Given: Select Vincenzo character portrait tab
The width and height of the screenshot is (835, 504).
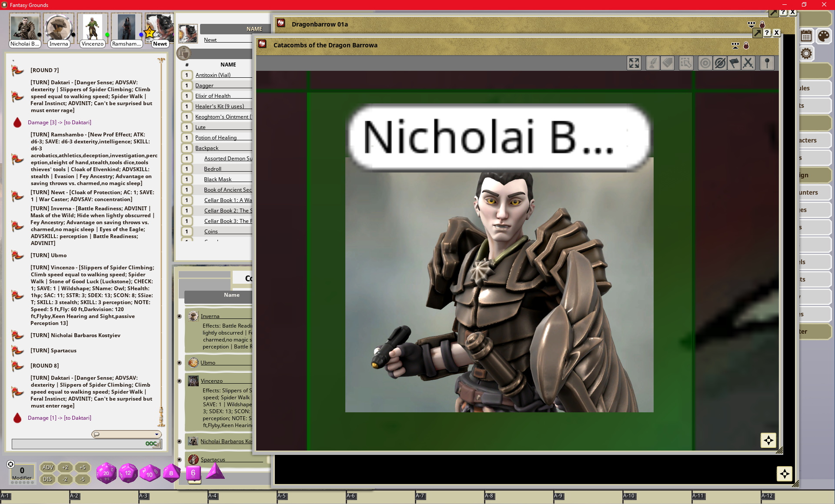Looking at the screenshot, I should pos(93,30).
